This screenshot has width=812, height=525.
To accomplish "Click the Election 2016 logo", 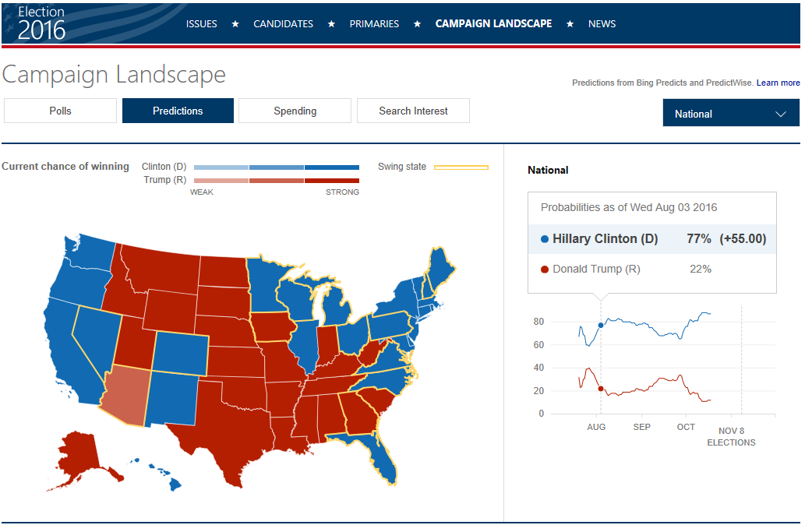I will coord(42,23).
